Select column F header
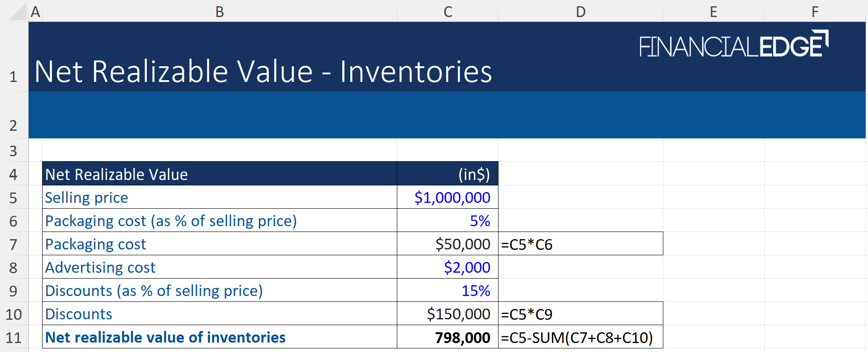This screenshot has height=352, width=868. [815, 12]
